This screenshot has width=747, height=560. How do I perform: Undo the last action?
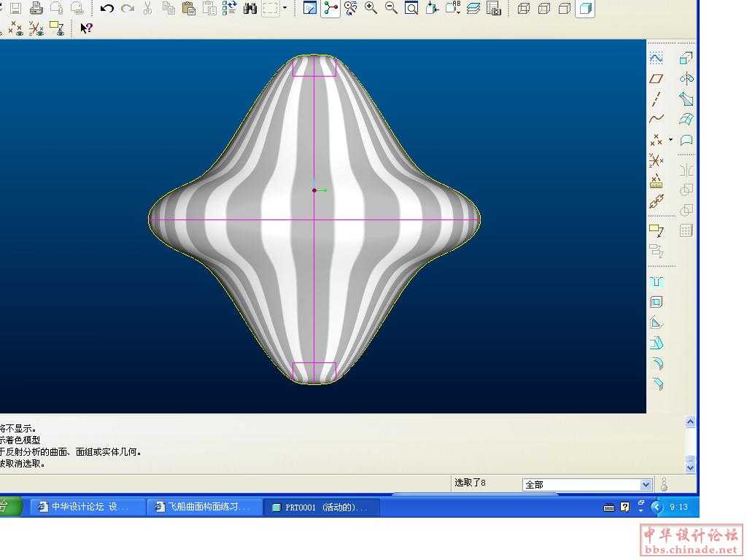[x=107, y=7]
